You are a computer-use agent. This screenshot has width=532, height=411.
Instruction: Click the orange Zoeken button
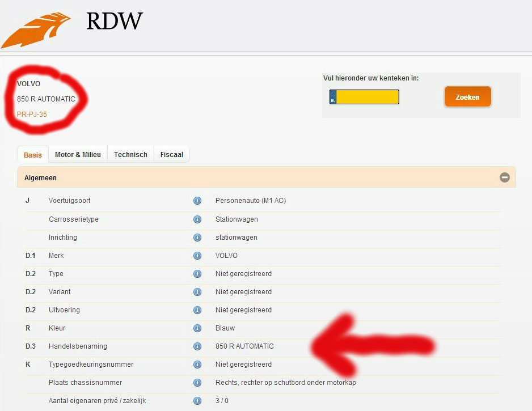tap(467, 97)
